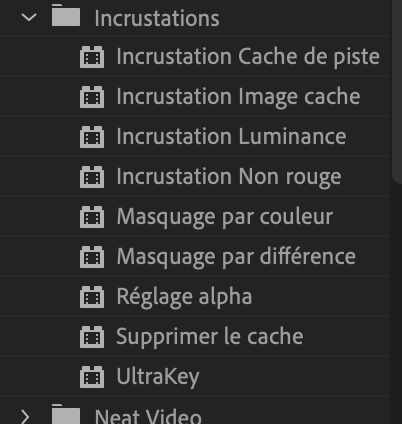Screen dimensions: 402x424
Task: Click the effect icon beside UltraKey
Action: 92,377
